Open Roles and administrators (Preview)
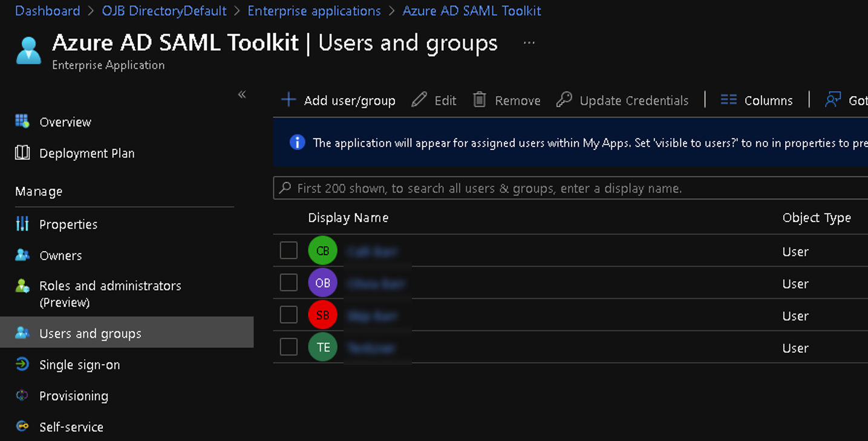Image resolution: width=868 pixels, height=441 pixels. pos(110,293)
